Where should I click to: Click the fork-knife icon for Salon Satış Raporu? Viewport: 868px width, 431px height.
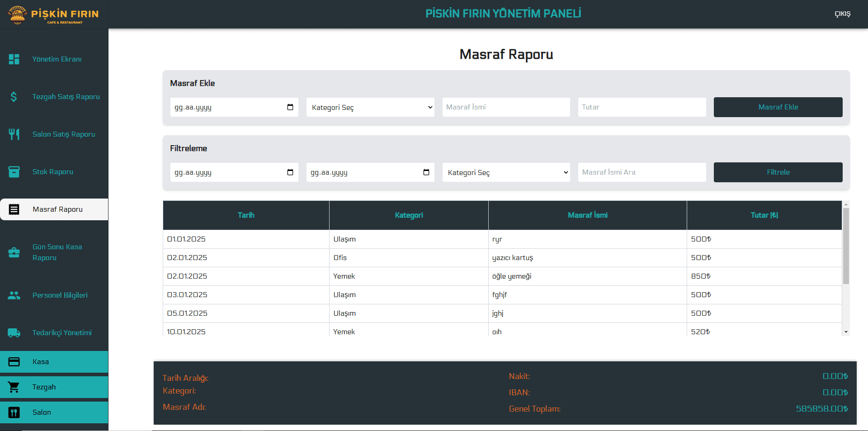14,134
